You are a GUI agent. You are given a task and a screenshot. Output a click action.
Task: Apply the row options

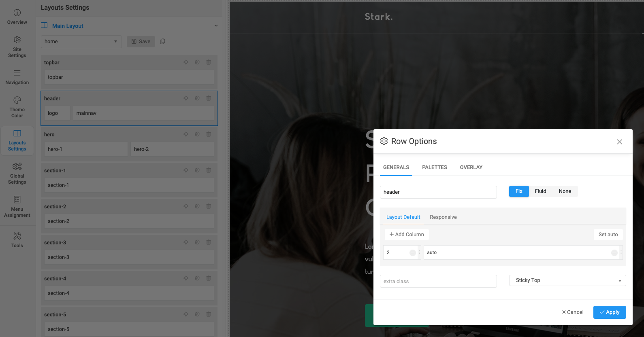point(610,312)
